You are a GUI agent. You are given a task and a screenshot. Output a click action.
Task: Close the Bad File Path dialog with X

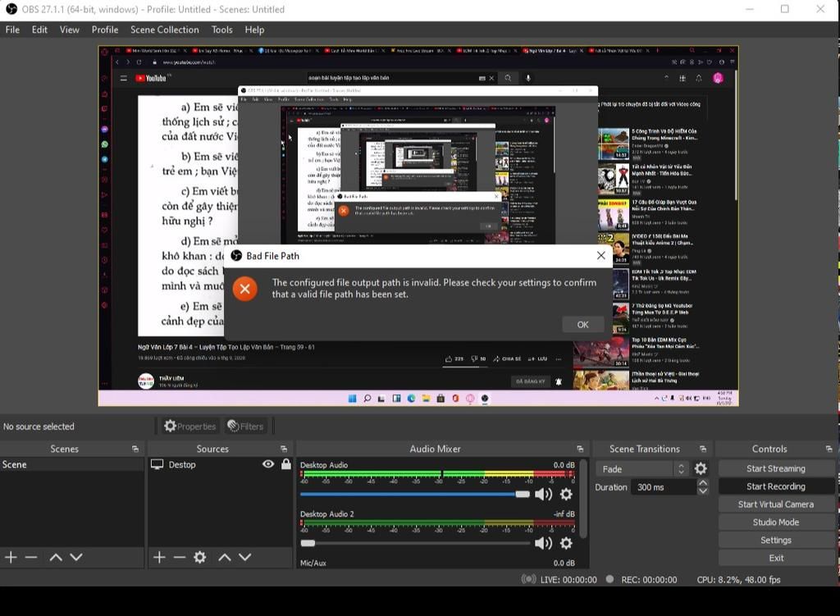(601, 256)
